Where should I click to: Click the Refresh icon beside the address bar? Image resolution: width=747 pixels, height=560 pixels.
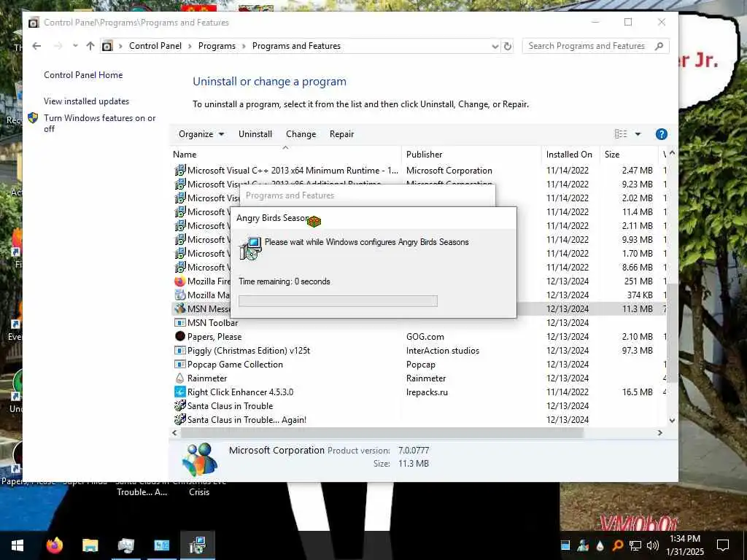[508, 46]
